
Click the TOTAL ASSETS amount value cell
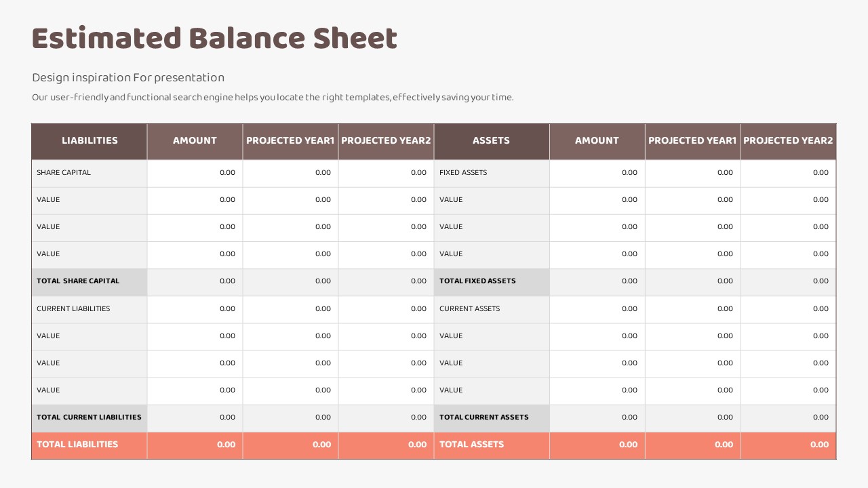[x=597, y=445]
